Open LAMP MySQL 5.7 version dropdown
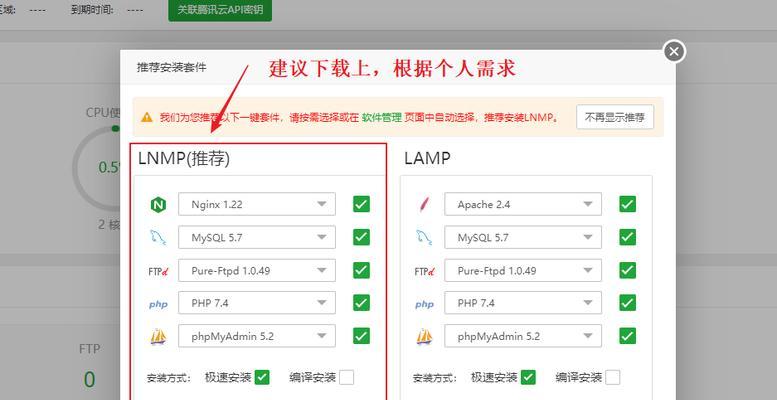This screenshot has width=777, height=400. [523, 237]
